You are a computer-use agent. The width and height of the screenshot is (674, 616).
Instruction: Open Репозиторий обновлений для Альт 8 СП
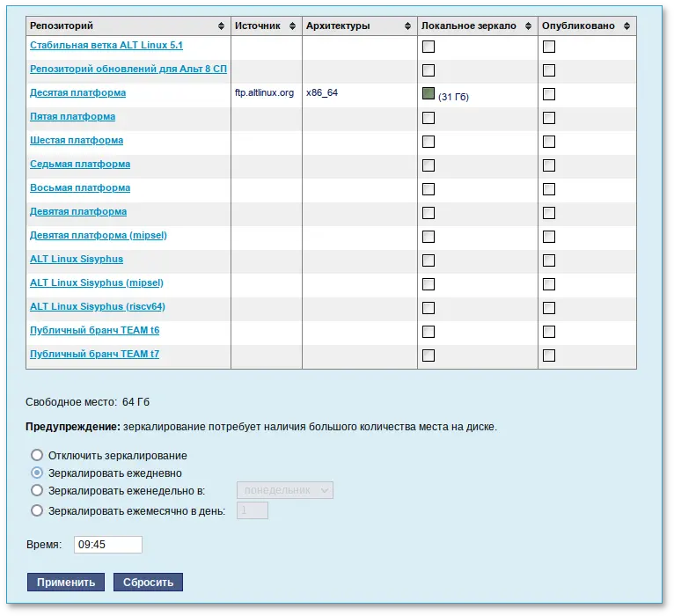click(x=128, y=69)
